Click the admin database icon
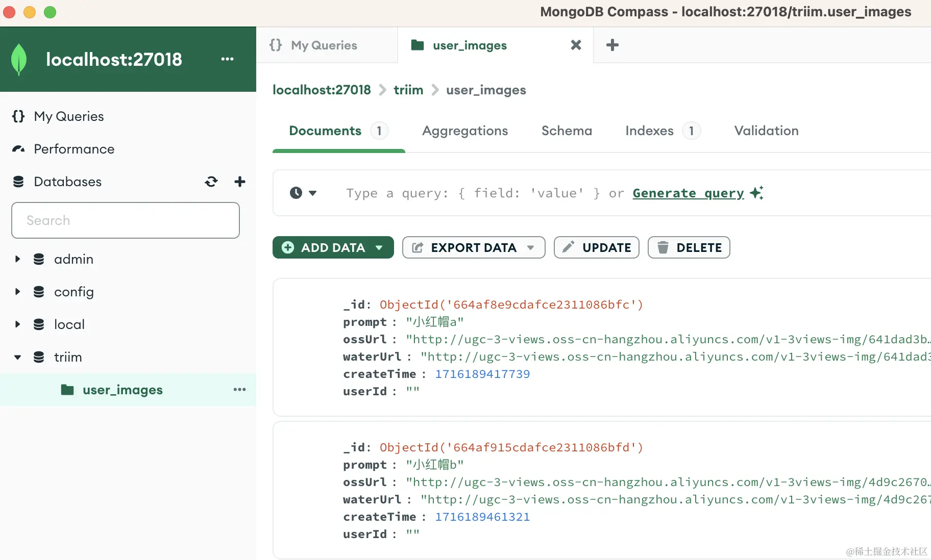931x560 pixels. coord(39,259)
